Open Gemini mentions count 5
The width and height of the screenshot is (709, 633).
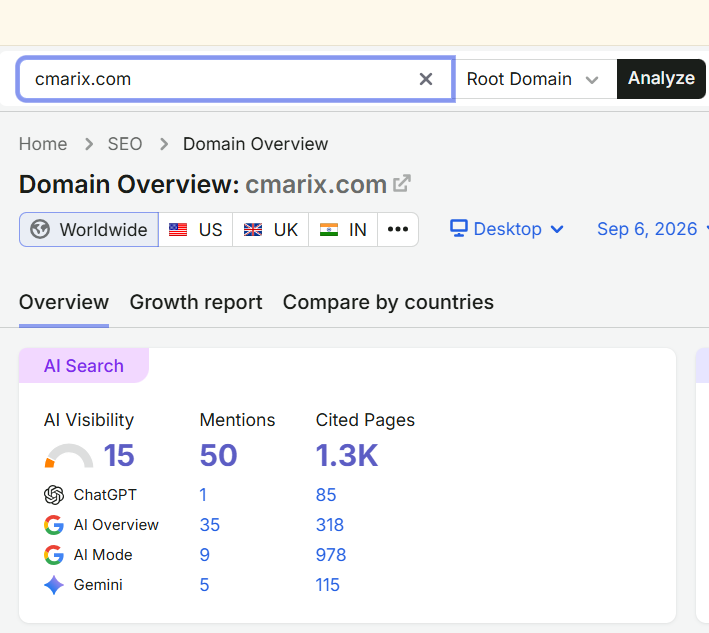click(x=204, y=585)
